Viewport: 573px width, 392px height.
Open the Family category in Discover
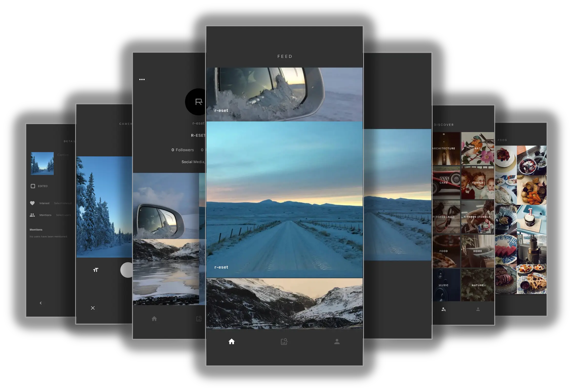(478, 183)
